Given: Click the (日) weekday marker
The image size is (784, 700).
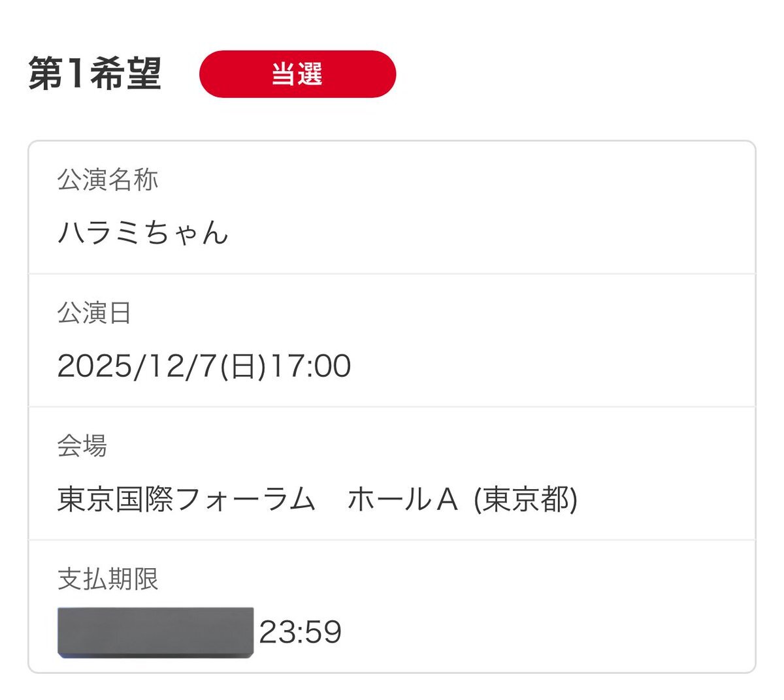Looking at the screenshot, I should 244,366.
